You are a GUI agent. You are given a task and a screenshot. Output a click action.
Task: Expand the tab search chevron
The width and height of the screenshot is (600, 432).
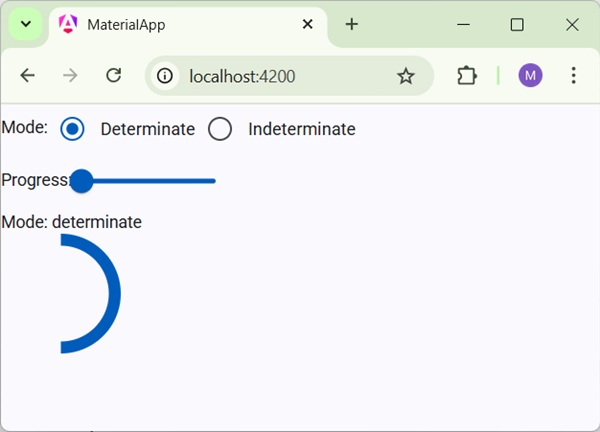coord(26,24)
